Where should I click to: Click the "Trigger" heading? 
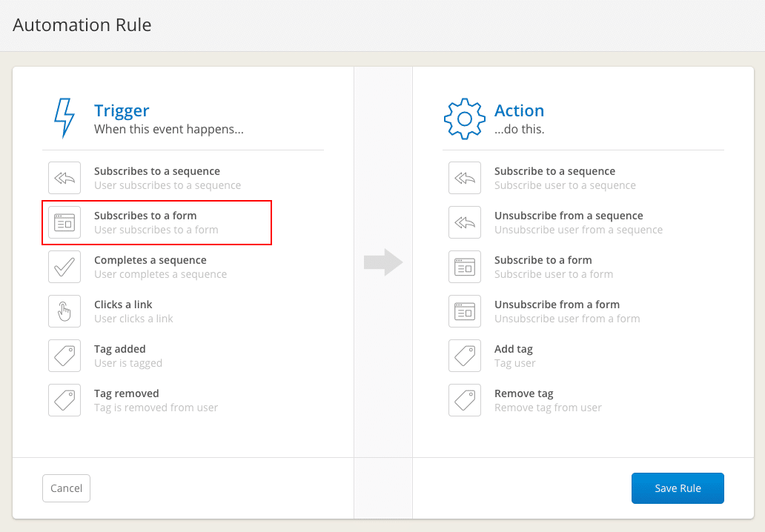(122, 110)
